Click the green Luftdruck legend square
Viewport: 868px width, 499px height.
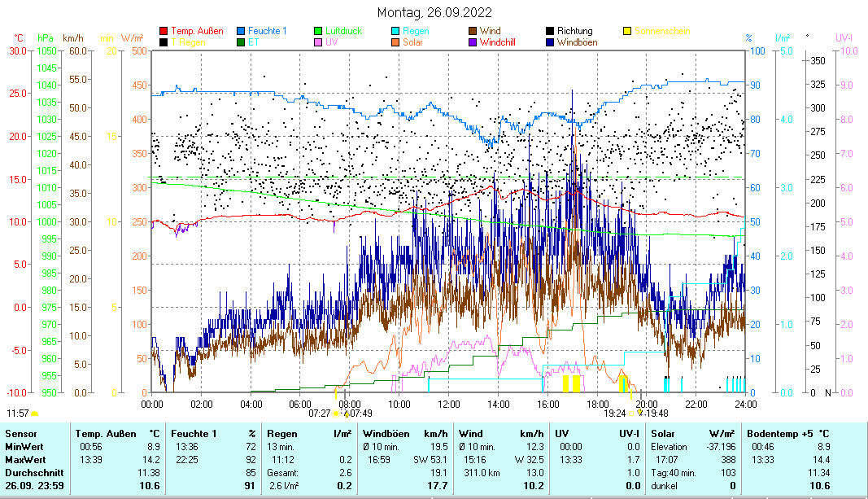tap(319, 31)
